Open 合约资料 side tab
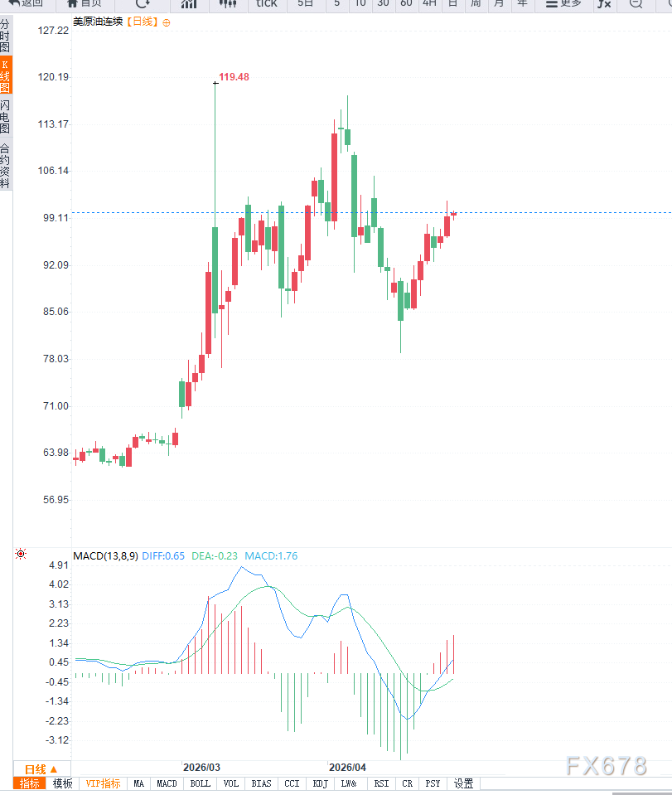Screen dimensions: 672x795 (6, 166)
